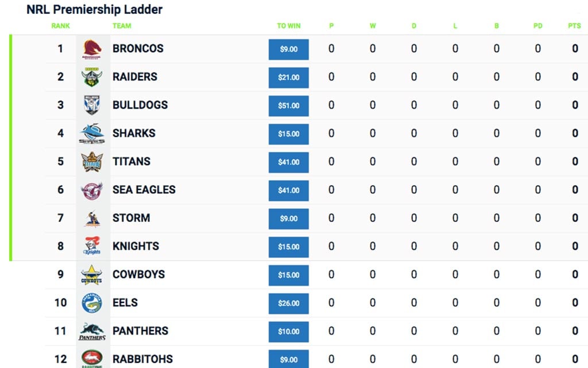Viewport: 588px width, 368px height.
Task: Select the Eels team logo
Action: 92,303
